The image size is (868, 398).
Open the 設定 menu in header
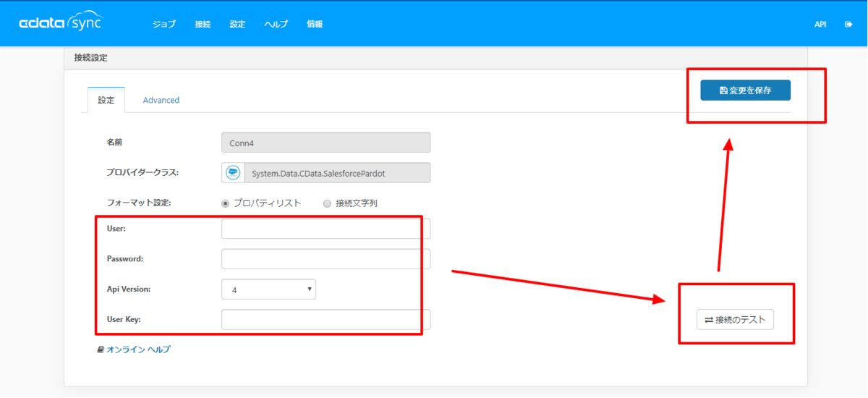tap(238, 24)
